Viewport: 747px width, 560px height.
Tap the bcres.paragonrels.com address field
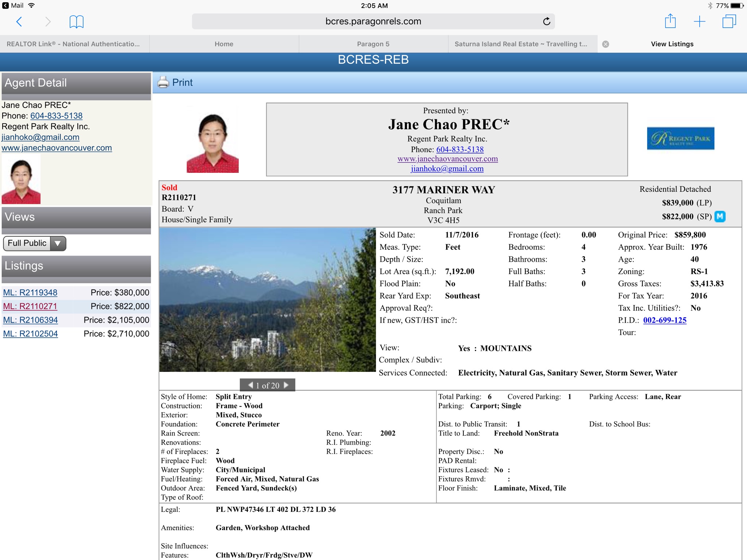click(x=373, y=22)
